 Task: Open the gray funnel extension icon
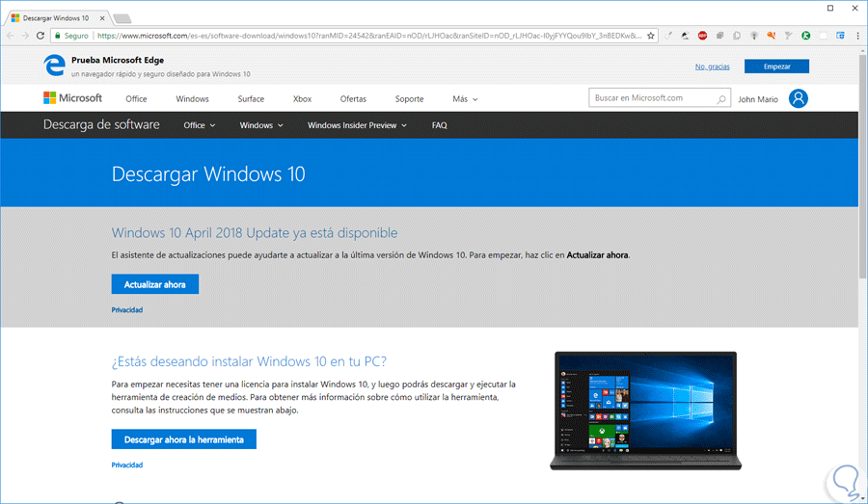pos(789,36)
